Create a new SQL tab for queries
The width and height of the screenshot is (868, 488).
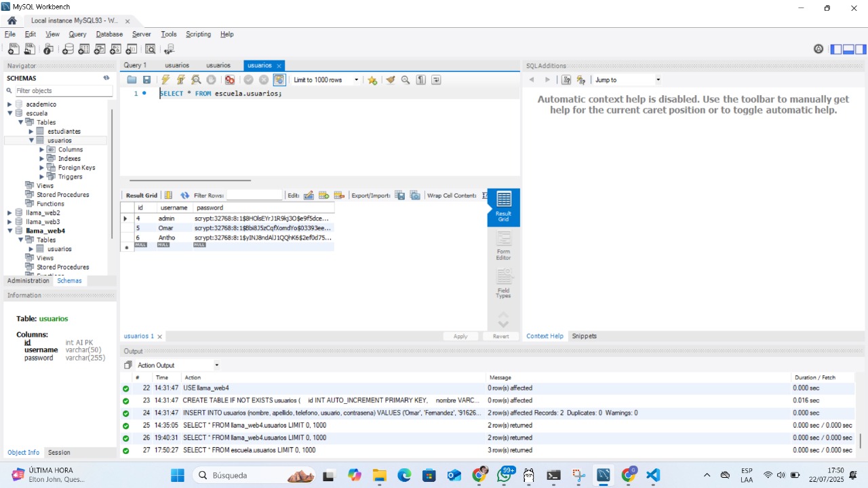[14, 49]
